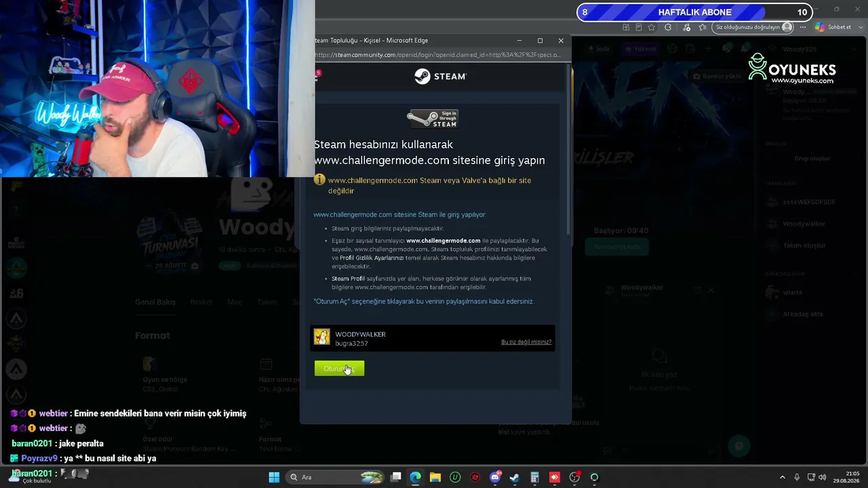
Task: Open File Explorer from the taskbar
Action: click(x=435, y=477)
